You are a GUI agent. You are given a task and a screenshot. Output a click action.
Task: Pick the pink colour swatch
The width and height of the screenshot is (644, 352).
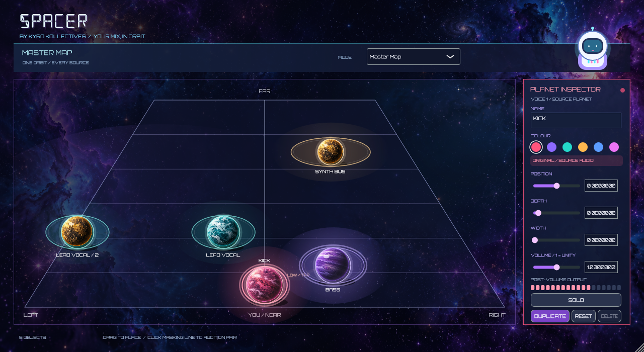(614, 147)
